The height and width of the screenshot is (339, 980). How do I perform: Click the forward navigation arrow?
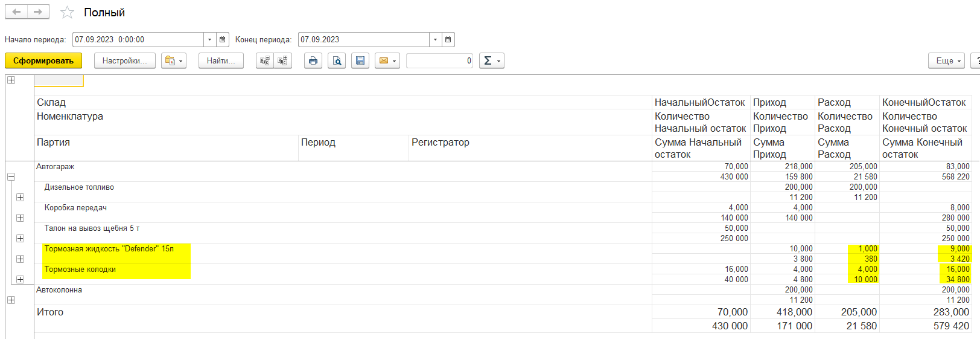[x=38, y=12]
